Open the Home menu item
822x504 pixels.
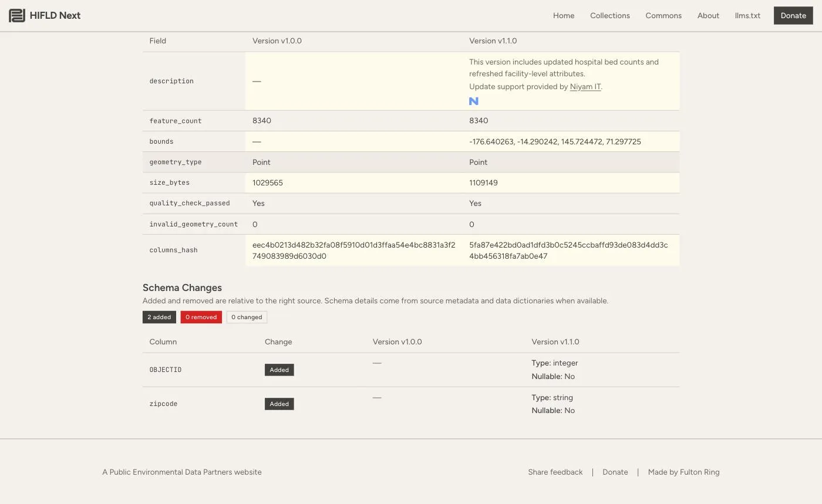pos(564,16)
